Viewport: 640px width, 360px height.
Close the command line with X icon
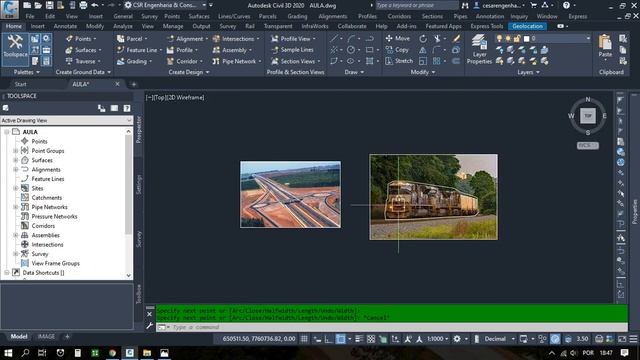click(149, 314)
